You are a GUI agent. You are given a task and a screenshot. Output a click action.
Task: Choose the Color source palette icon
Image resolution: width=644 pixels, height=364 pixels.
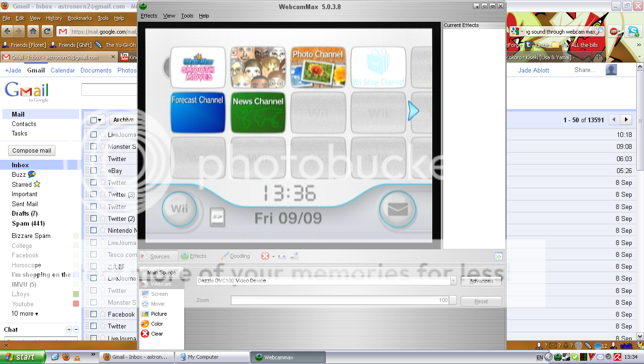[145, 324]
